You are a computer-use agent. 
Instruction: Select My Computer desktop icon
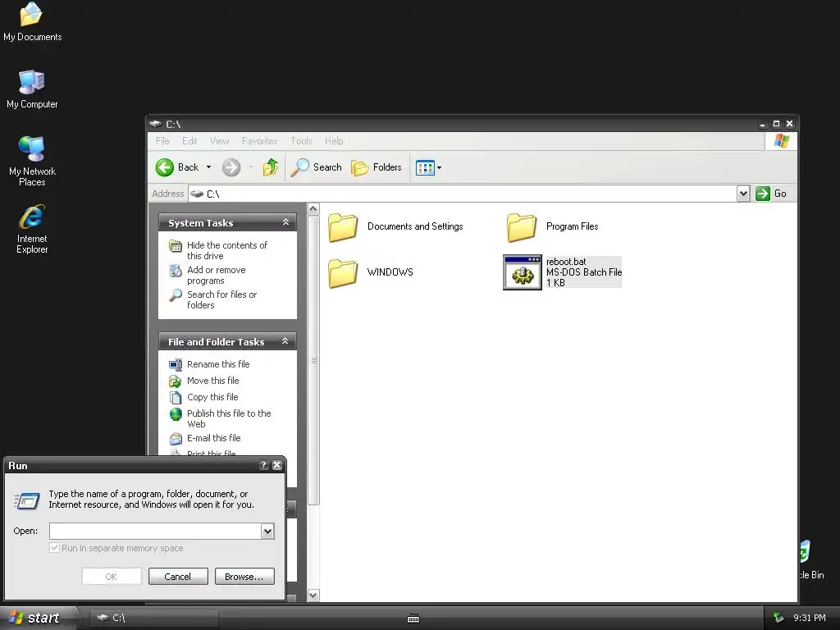32,82
